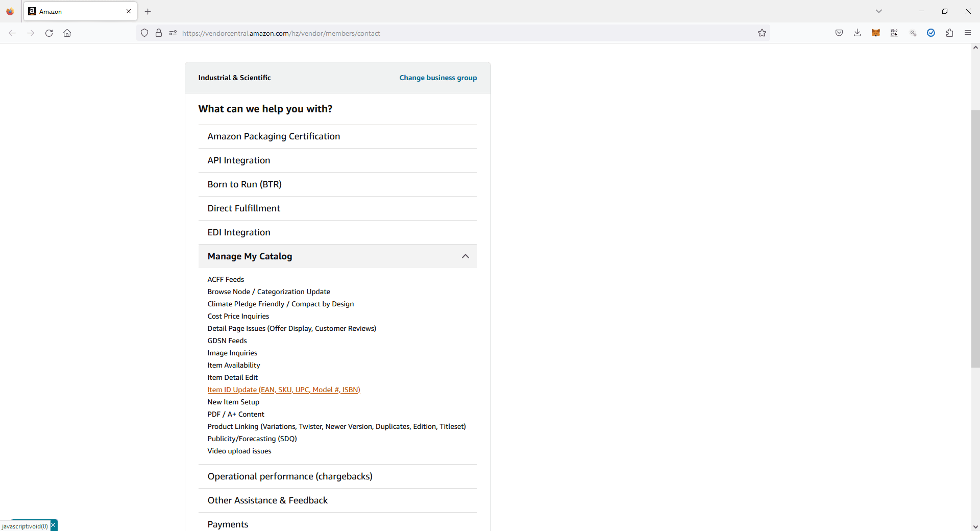Screen dimensions: 980x531
Task: Expand Amazon Packaging Certification topic
Action: 337,136
